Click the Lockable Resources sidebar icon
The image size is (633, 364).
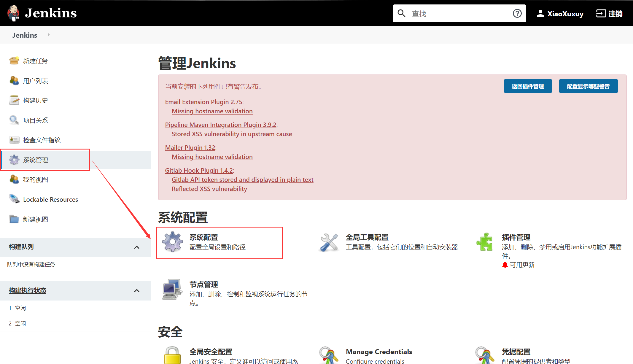(x=14, y=199)
